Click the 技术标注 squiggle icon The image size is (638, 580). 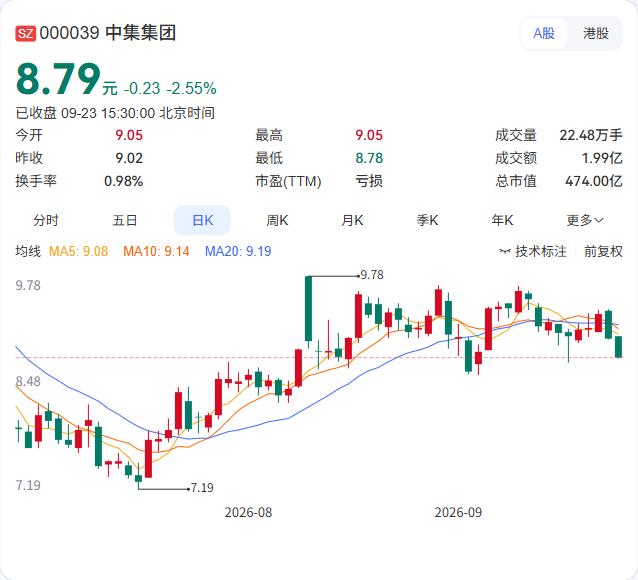click(x=505, y=251)
